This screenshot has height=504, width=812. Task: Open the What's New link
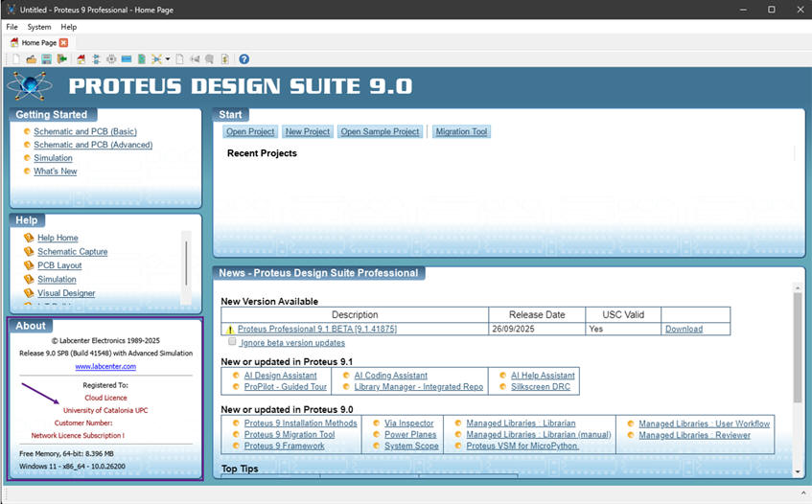pos(56,172)
